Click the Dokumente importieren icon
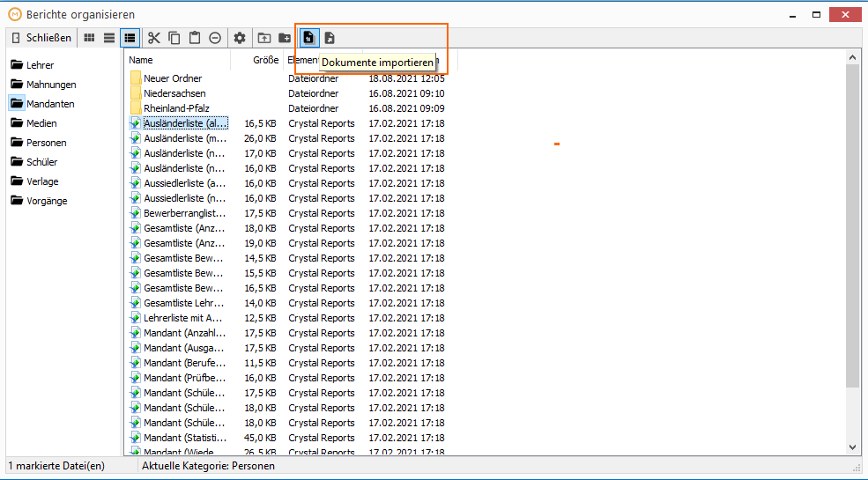The height and width of the screenshot is (480, 868). point(309,38)
